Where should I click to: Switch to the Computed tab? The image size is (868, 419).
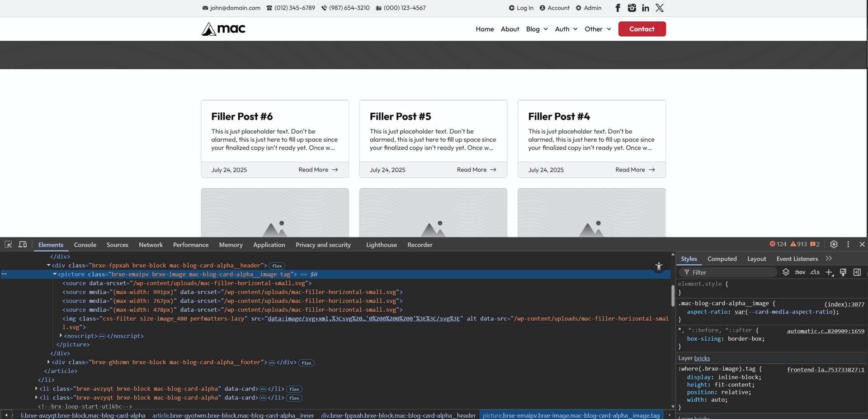[722, 259]
